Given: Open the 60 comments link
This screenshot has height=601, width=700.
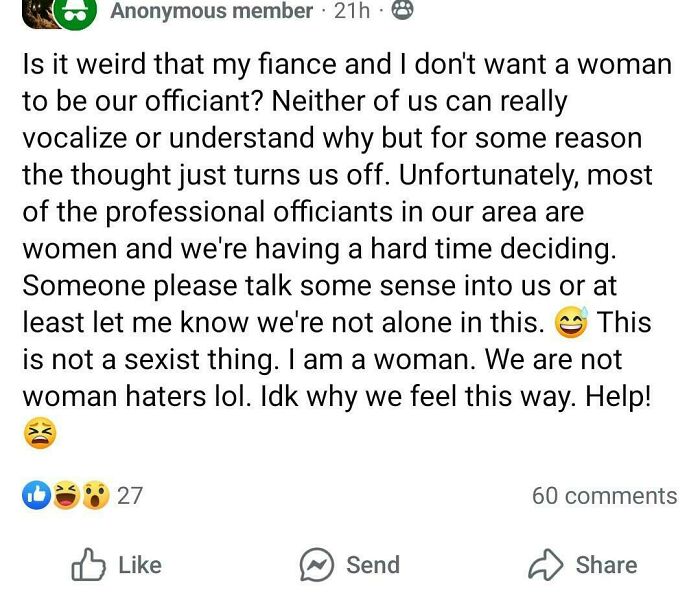Looking at the screenshot, I should coord(604,495).
